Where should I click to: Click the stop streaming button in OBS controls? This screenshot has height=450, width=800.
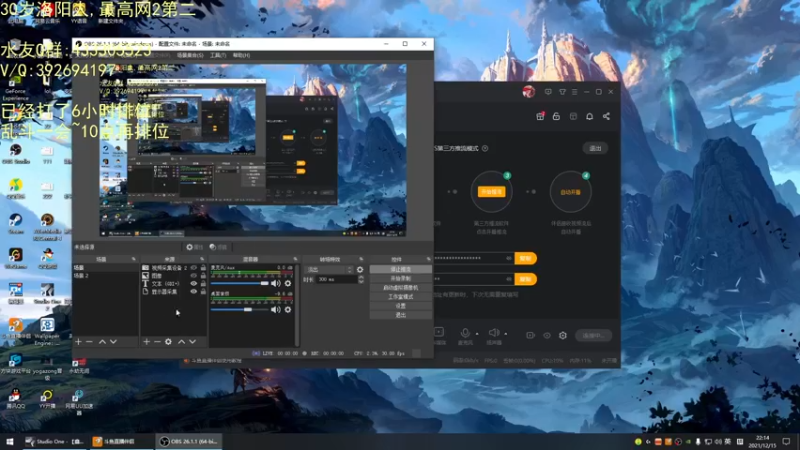pos(401,269)
